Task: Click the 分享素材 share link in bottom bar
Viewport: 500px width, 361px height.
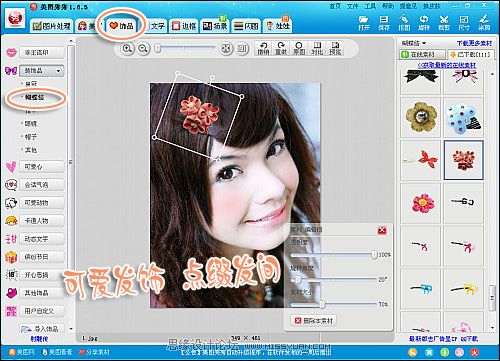Action: click(x=94, y=352)
